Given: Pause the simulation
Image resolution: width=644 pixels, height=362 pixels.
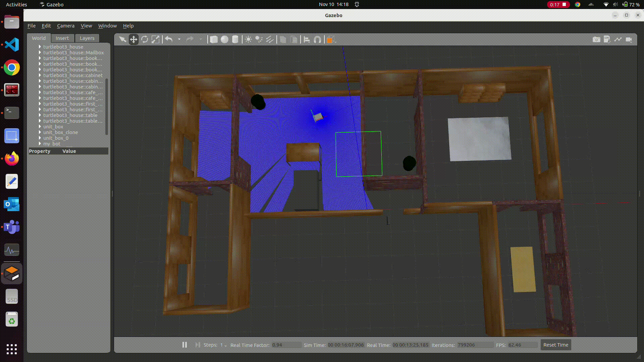Looking at the screenshot, I should [x=184, y=345].
